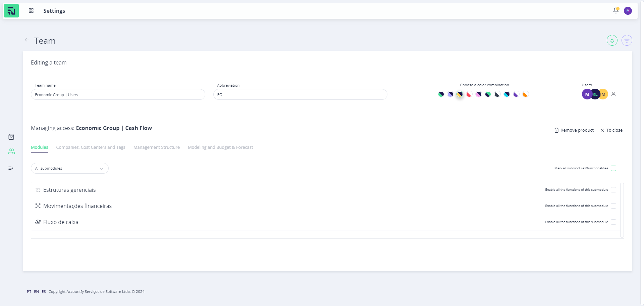Viewport: 644px width, 306px height.
Task: Click the circular sort/expand button near filter
Action: coord(612,41)
